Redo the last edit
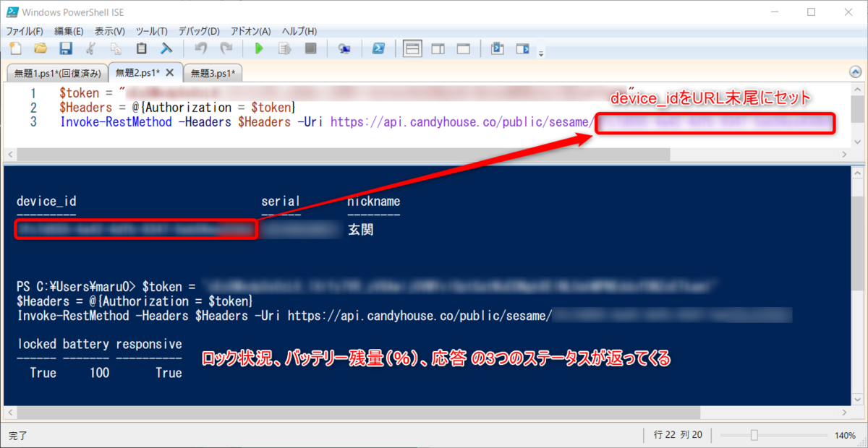The height and width of the screenshot is (448, 868). (226, 49)
